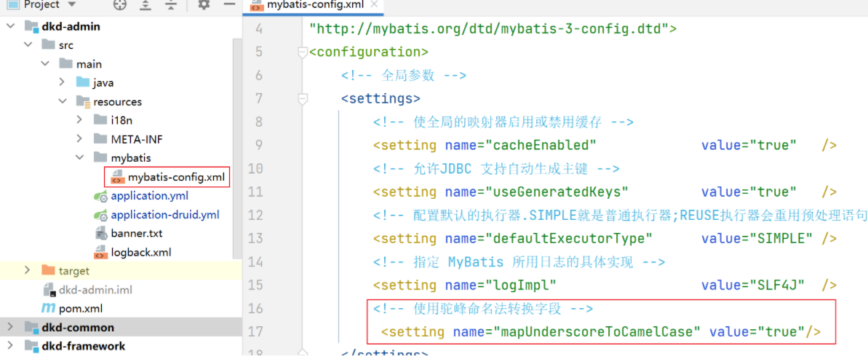The image size is (868, 362).
Task: Click the Project panel vertical scrollbar
Action: click(237, 149)
